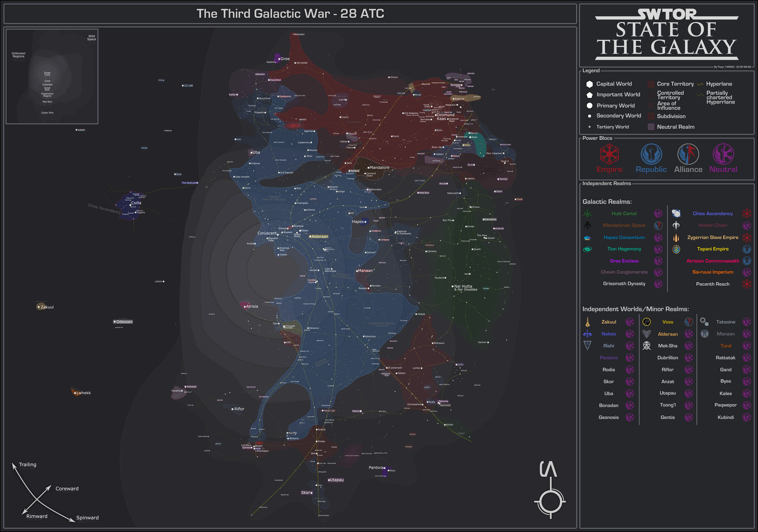Select the Coruscant label on the map
This screenshot has height=532, width=758.
267,233
